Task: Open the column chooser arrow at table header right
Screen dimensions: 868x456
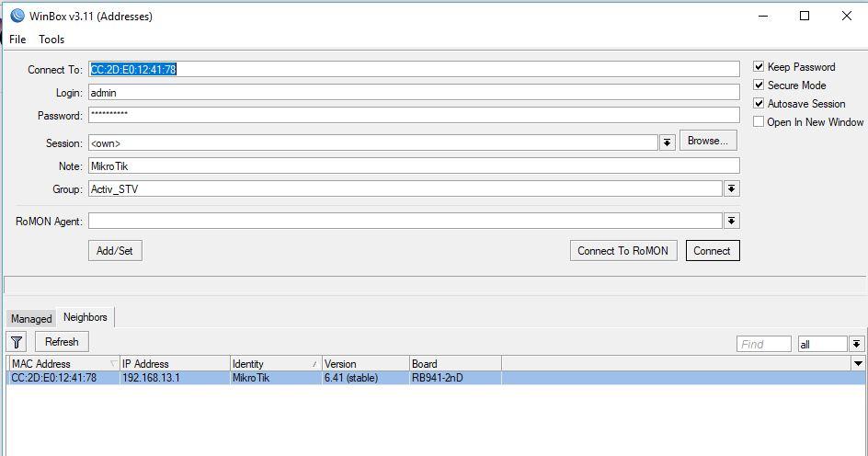Action: point(858,363)
